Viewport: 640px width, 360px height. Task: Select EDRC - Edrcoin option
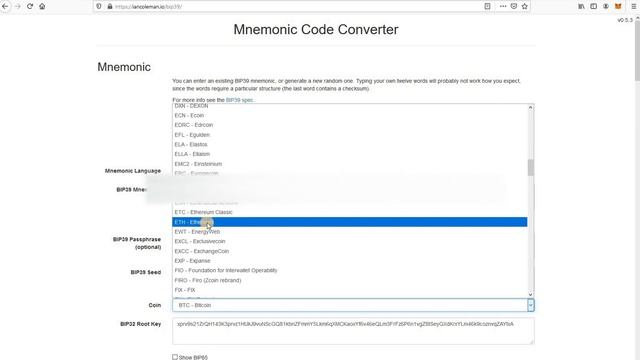[349, 125]
